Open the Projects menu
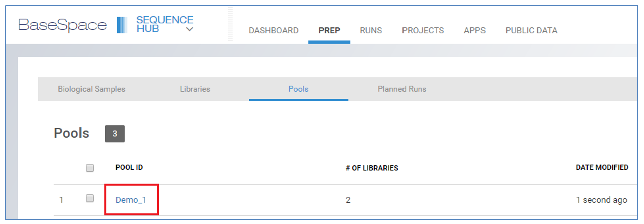Viewport: 644px width, 224px height. click(x=423, y=31)
